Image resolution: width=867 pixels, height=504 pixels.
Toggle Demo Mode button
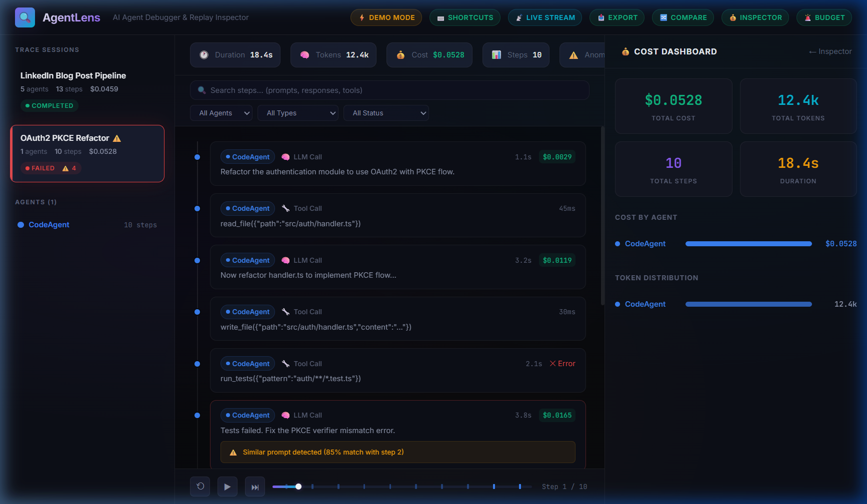[x=386, y=17]
